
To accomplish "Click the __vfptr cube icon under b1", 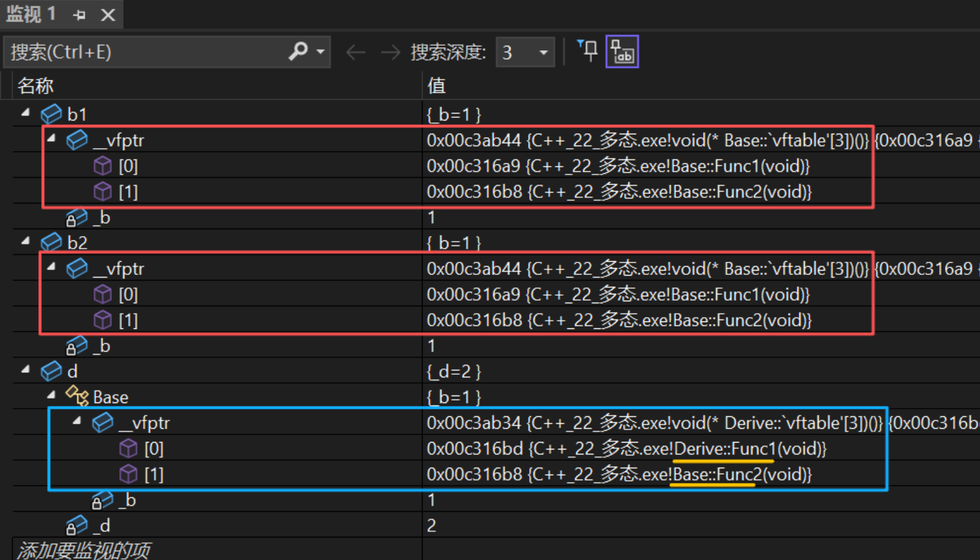I will point(77,140).
